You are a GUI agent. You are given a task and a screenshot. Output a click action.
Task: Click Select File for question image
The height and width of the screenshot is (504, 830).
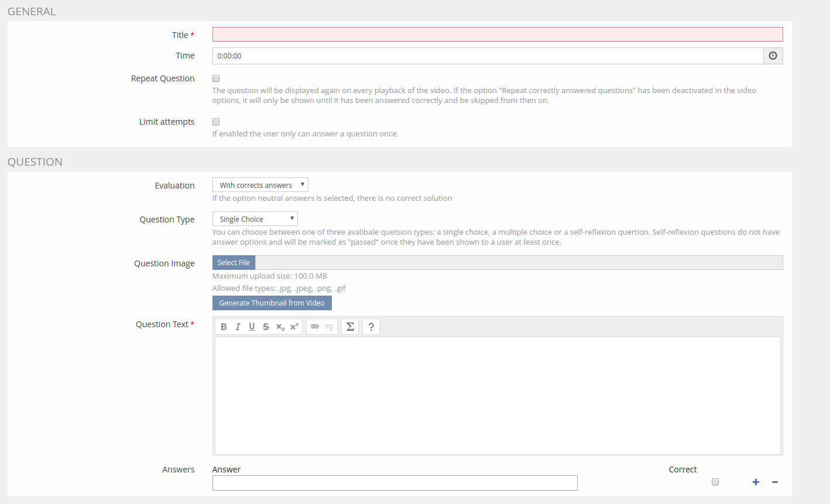pos(234,262)
